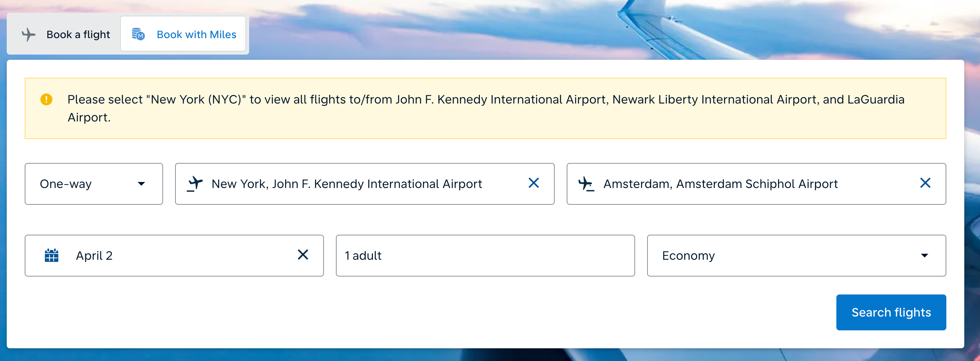Click the Miles coin icon on Book with Miles tab
Image resolution: width=980 pixels, height=361 pixels.
click(138, 34)
